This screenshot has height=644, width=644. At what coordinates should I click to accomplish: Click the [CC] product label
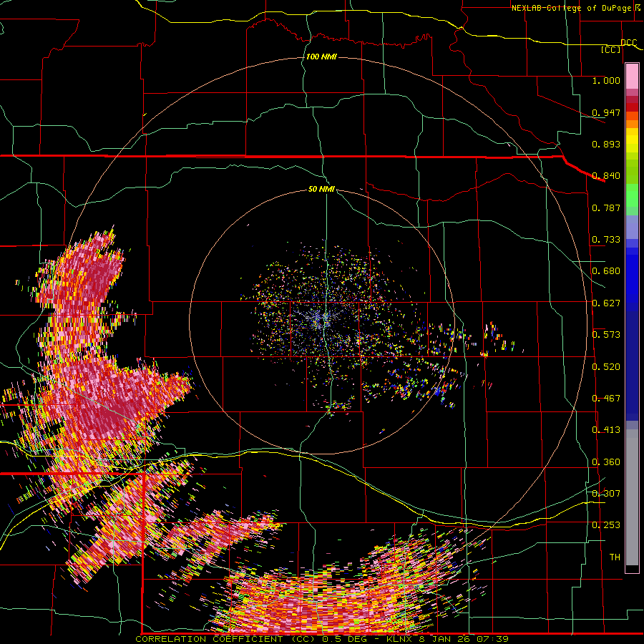coord(610,49)
